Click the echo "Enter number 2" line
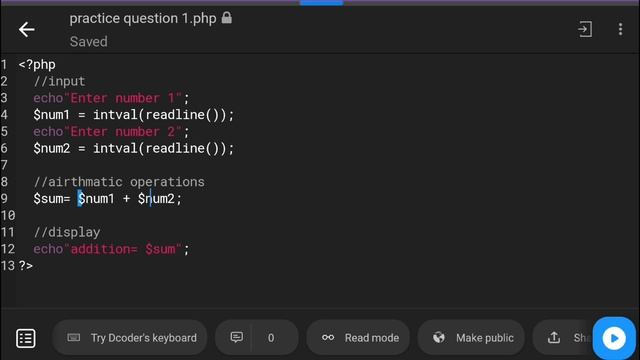 [111, 131]
